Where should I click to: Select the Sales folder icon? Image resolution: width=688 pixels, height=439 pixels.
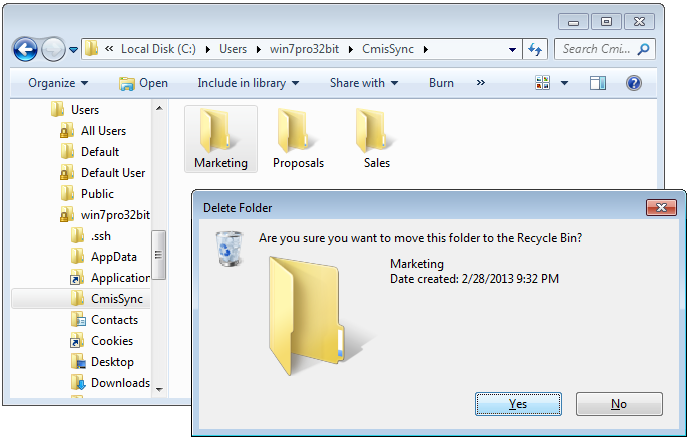376,139
